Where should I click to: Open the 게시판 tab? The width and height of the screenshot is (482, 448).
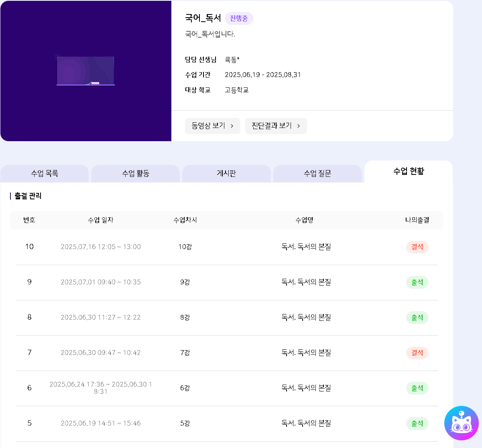[x=226, y=174]
